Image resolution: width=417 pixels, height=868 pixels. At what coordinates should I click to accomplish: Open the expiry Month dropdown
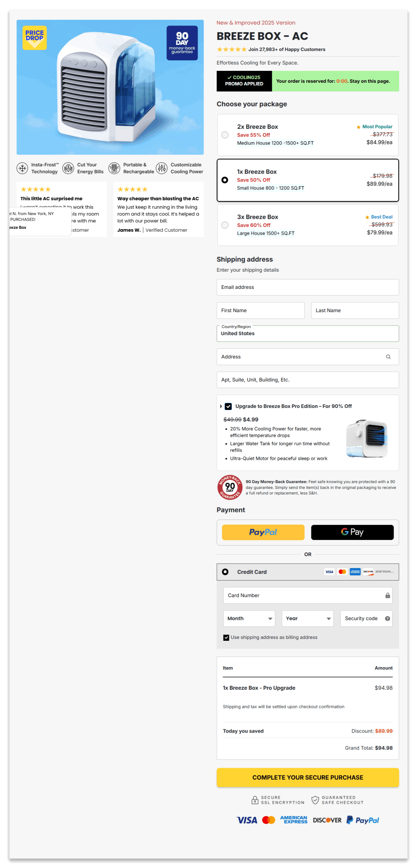(x=249, y=618)
